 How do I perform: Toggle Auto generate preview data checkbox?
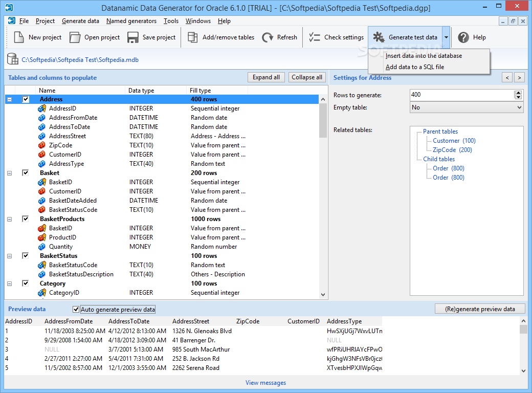[x=76, y=309]
